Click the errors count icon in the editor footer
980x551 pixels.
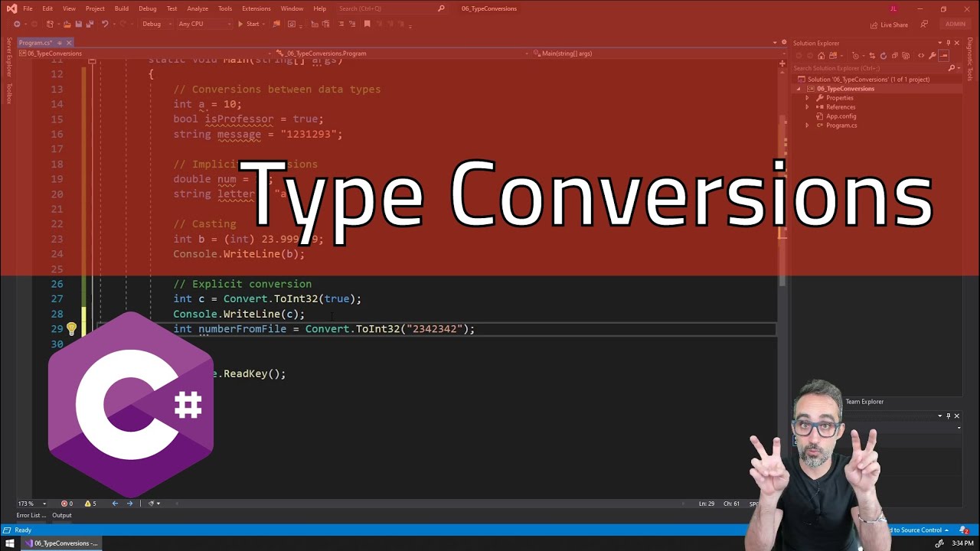click(64, 504)
